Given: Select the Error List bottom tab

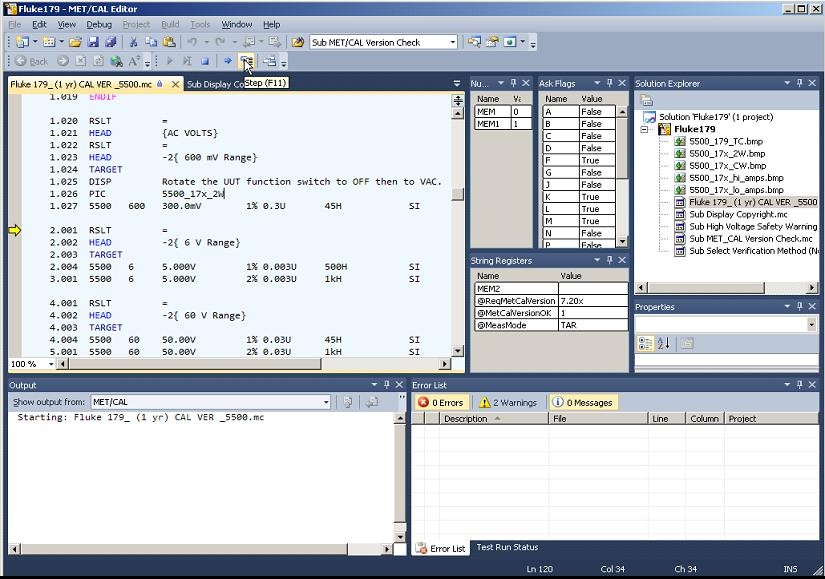Looking at the screenshot, I should click(441, 548).
